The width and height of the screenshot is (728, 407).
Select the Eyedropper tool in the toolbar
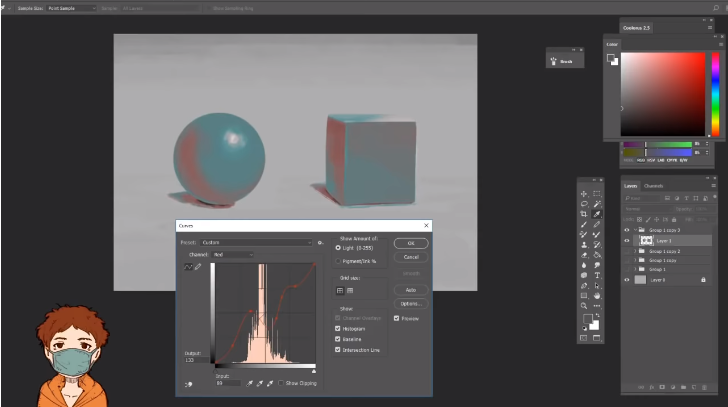tap(597, 214)
